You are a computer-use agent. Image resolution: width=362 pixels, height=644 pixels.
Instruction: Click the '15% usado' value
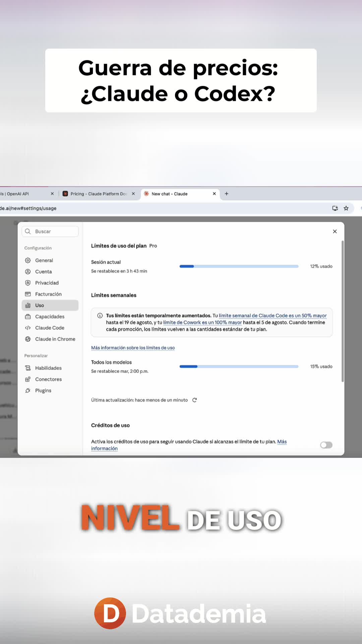(x=321, y=367)
